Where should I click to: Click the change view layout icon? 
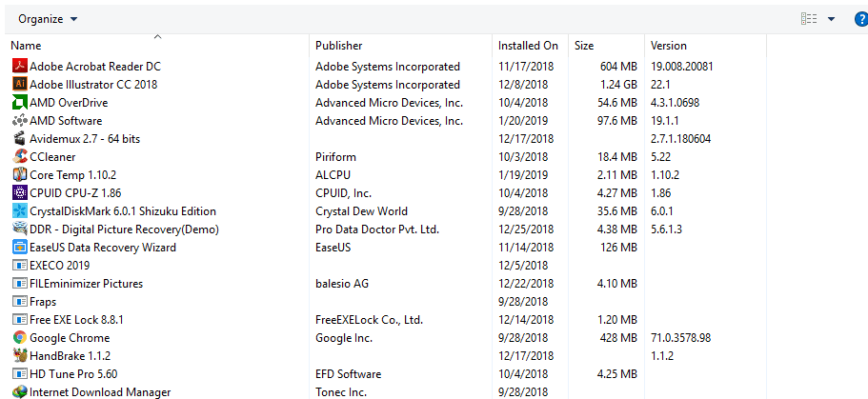pyautogui.click(x=809, y=19)
